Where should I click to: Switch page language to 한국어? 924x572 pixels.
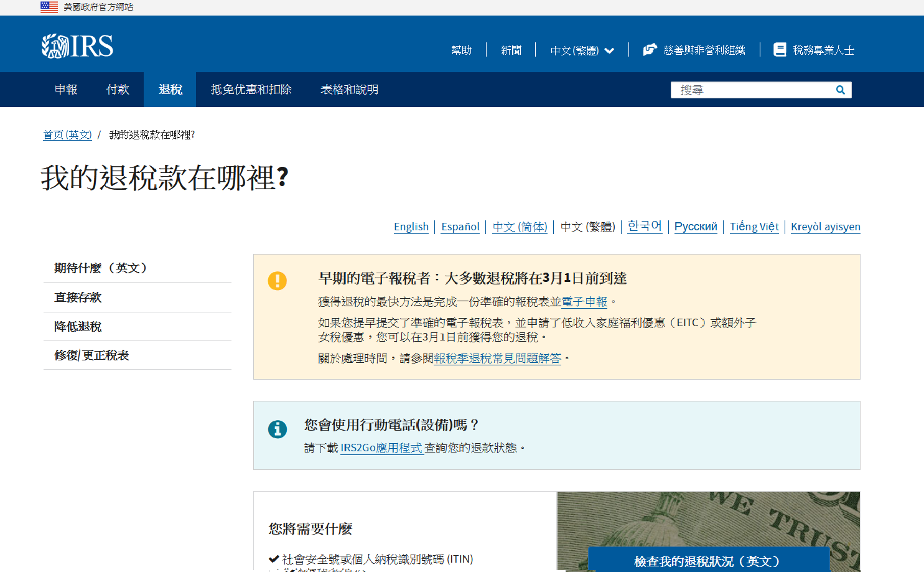[x=645, y=226]
